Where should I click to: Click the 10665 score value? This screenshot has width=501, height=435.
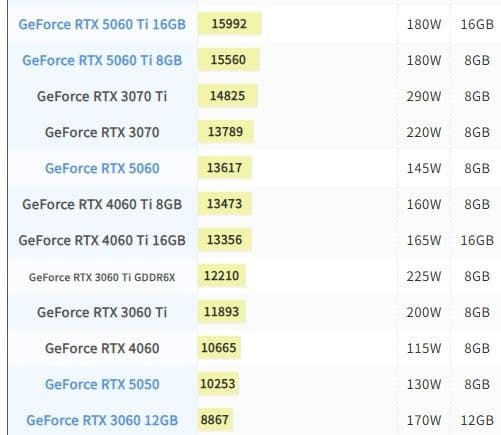coord(219,348)
